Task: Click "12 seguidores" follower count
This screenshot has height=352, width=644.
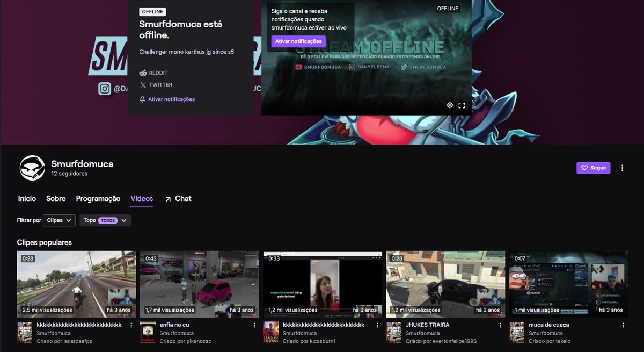Action: [69, 174]
